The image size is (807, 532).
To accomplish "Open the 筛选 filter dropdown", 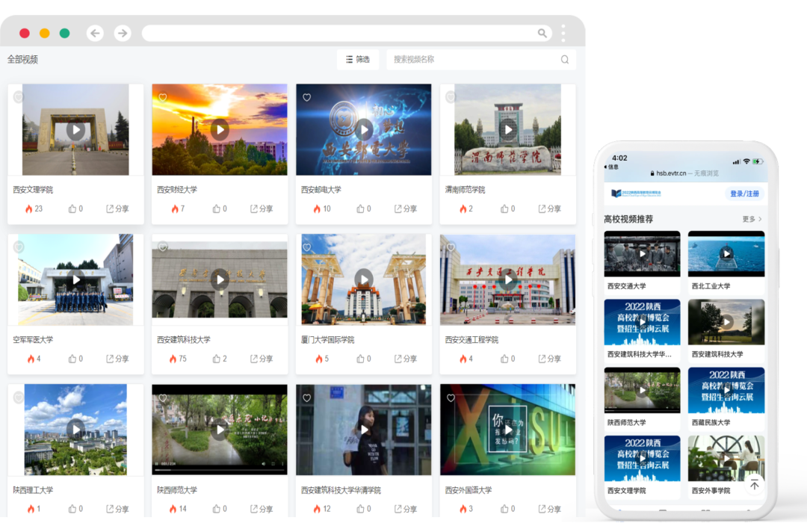I will click(x=358, y=60).
